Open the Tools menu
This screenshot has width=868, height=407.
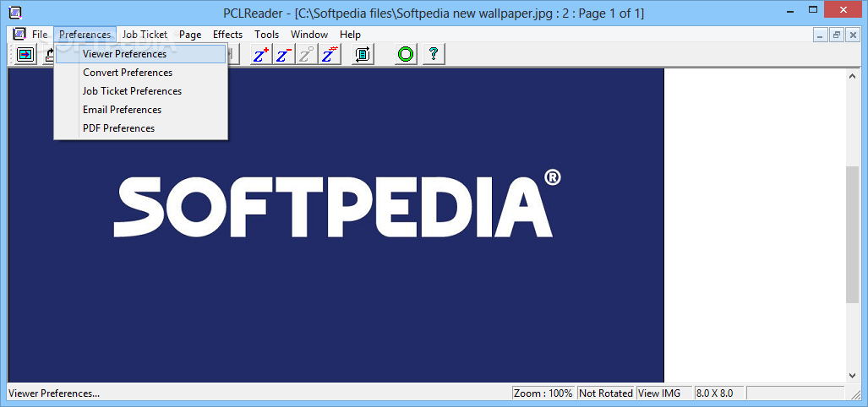point(267,35)
